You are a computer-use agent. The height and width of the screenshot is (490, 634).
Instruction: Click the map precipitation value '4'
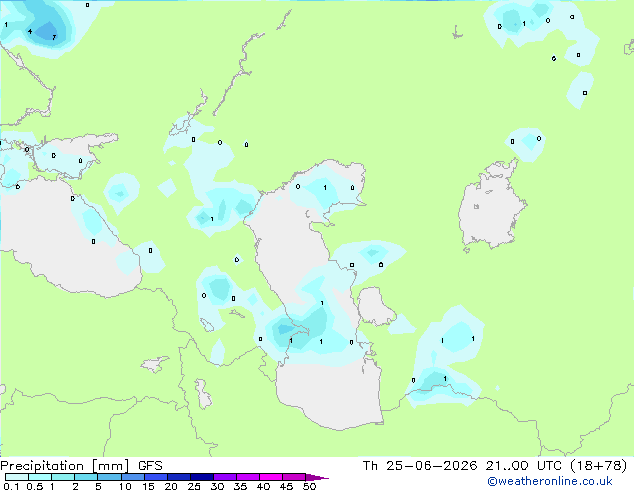[x=30, y=31]
